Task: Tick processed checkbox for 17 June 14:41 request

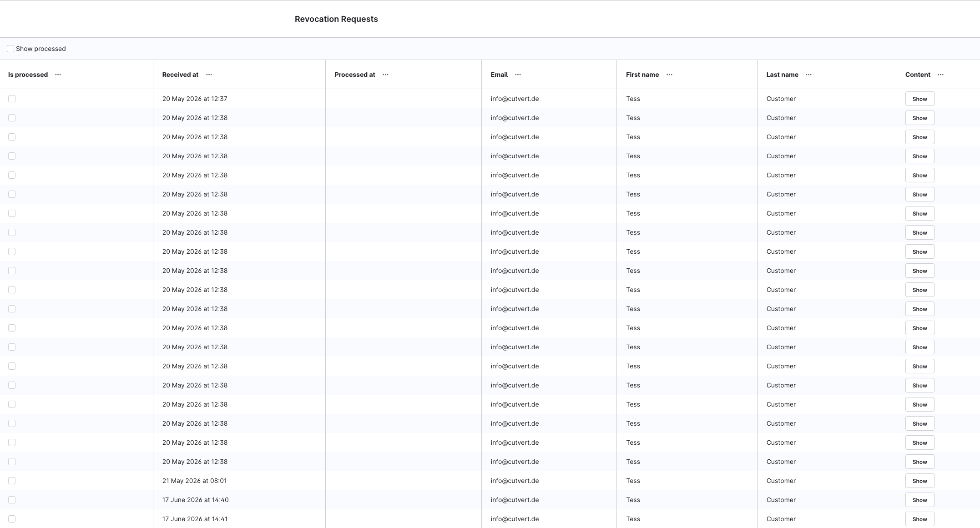Action: point(12,519)
